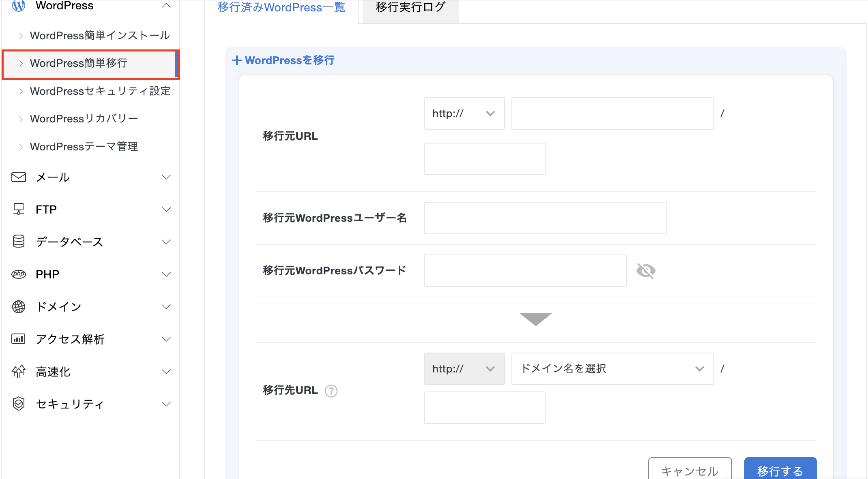Click the WordPress logo icon in sidebar

pyautogui.click(x=19, y=6)
